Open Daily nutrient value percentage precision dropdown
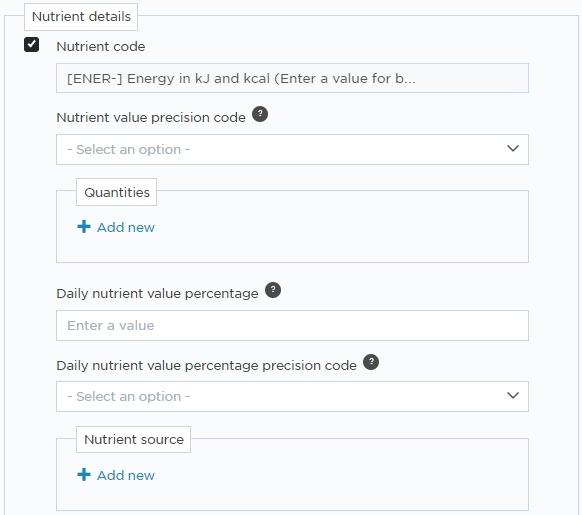The height and width of the screenshot is (515, 582). (x=292, y=397)
